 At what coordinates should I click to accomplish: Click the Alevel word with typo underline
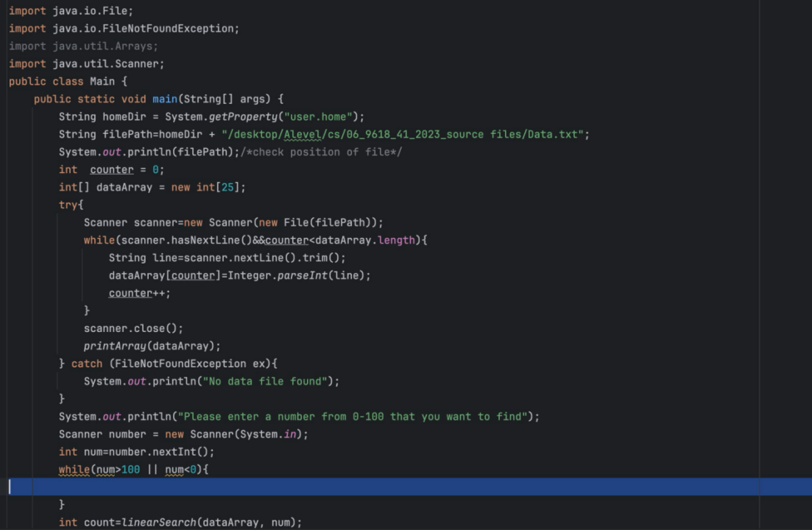pos(303,135)
